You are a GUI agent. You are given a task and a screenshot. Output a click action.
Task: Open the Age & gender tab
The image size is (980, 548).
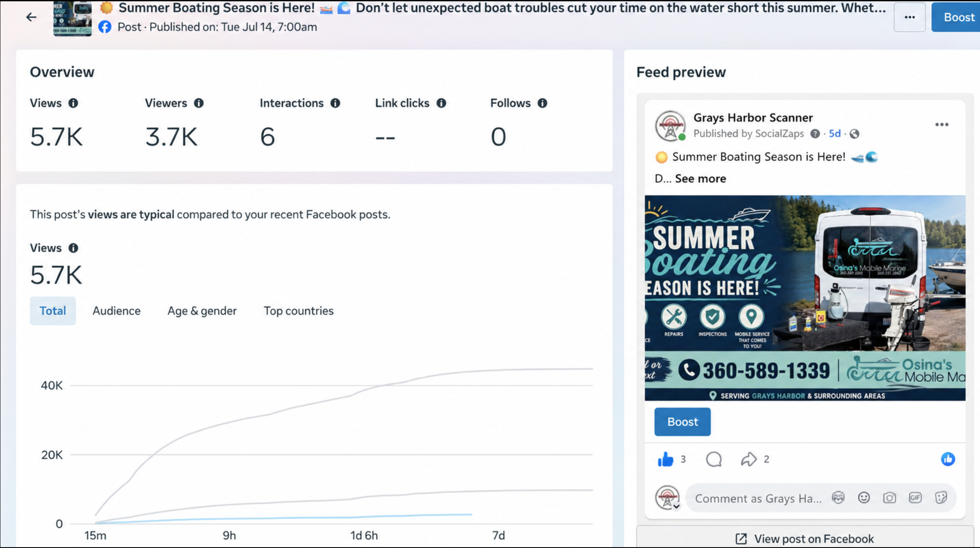[202, 311]
